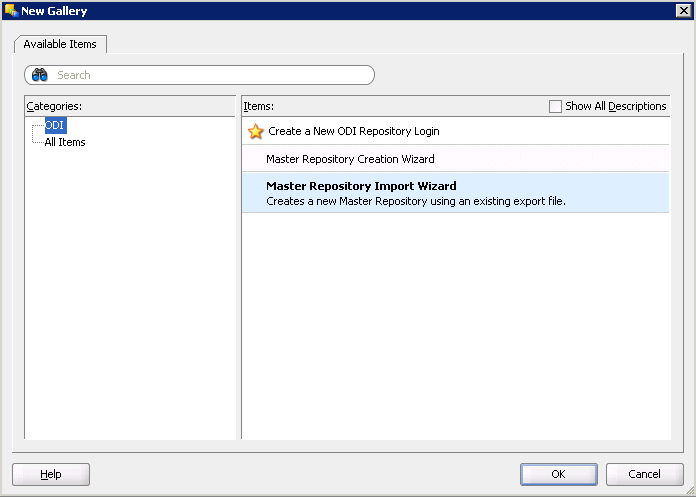Screen dimensions: 696x497
Task: Select Master Repository Import Wizard item
Action: (455, 193)
